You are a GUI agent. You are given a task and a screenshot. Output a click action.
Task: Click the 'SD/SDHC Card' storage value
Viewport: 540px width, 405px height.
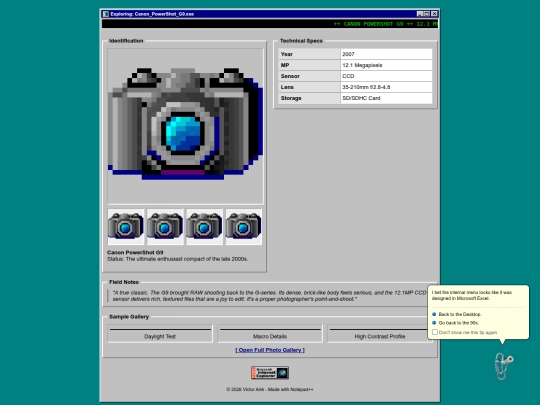386,98
